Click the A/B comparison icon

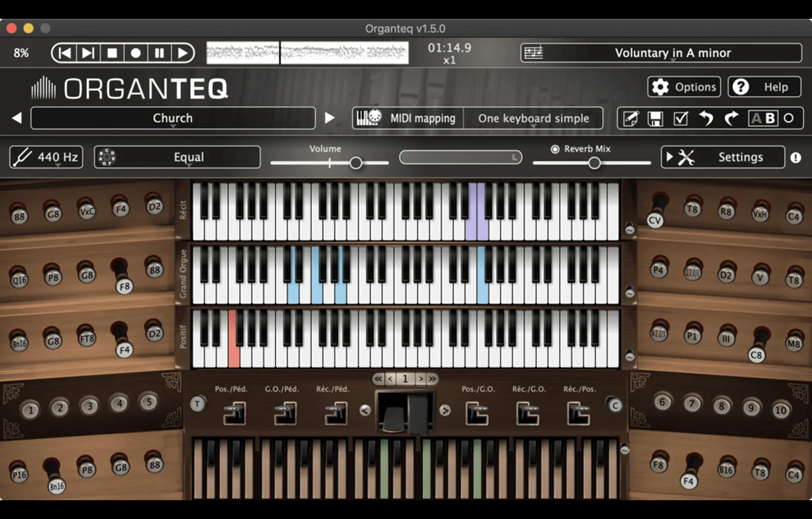(x=763, y=118)
